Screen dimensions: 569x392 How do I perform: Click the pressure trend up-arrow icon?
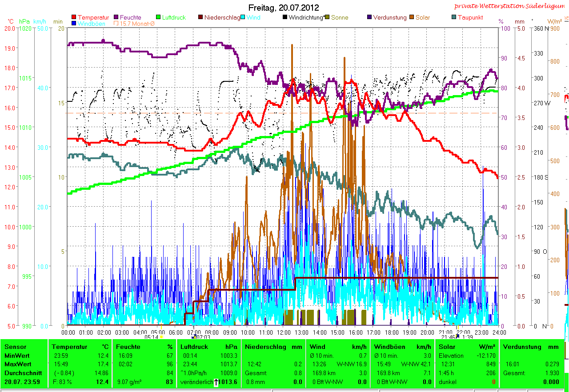[x=217, y=382]
